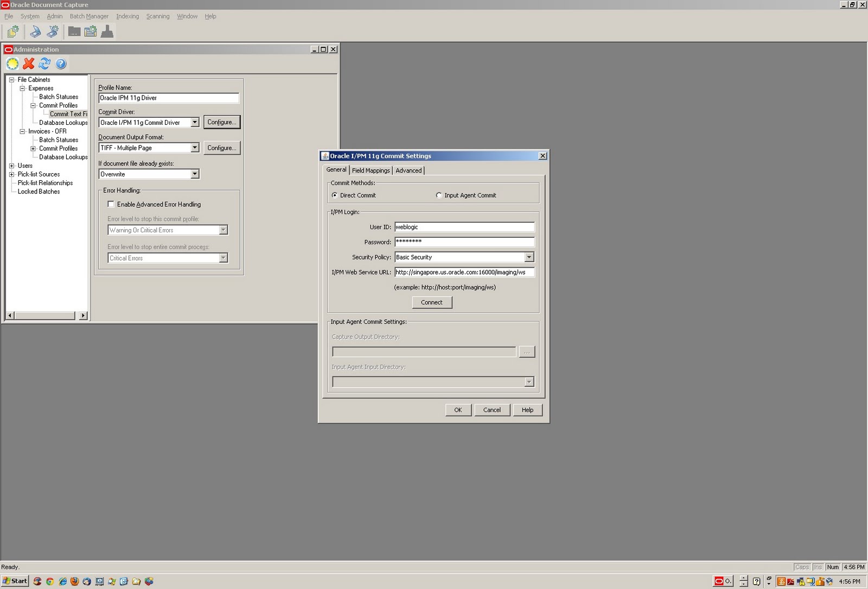Click inside the User ID field

pyautogui.click(x=464, y=227)
